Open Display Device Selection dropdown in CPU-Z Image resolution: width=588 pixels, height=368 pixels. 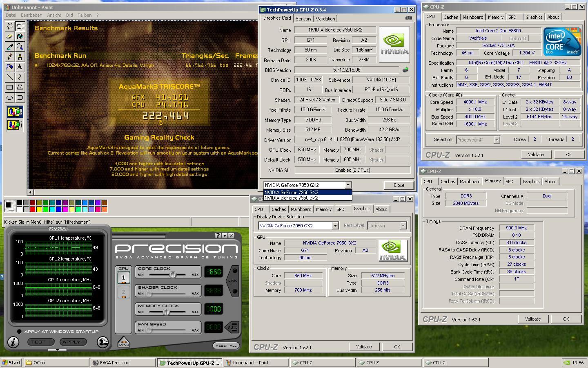pyautogui.click(x=335, y=226)
